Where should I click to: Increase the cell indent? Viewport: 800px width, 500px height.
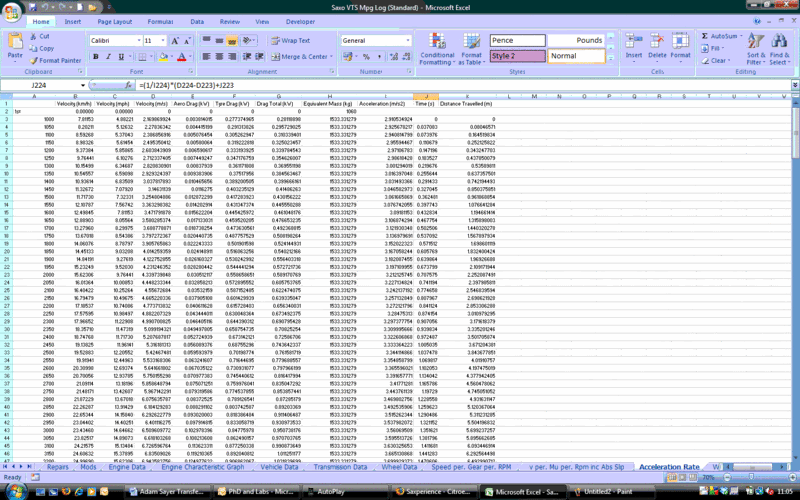259,57
